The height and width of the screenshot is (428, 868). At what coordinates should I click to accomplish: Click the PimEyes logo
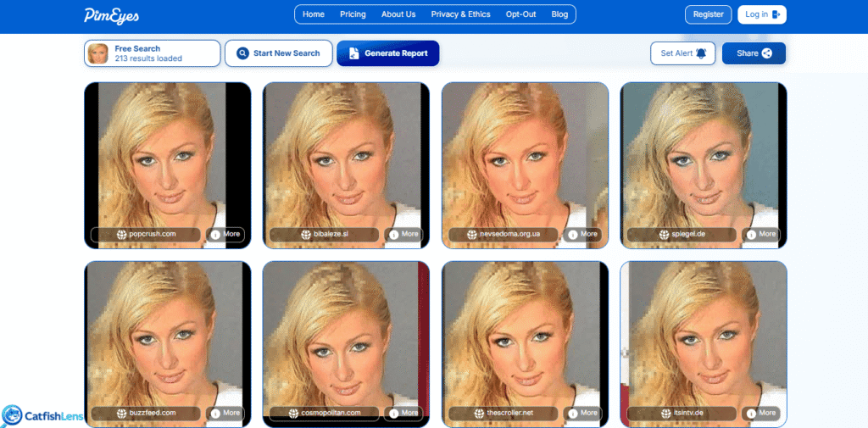click(x=111, y=15)
